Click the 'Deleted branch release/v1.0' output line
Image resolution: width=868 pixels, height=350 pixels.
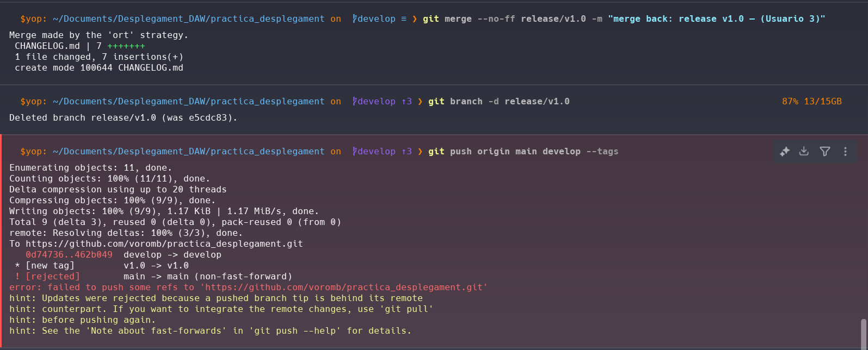click(123, 118)
